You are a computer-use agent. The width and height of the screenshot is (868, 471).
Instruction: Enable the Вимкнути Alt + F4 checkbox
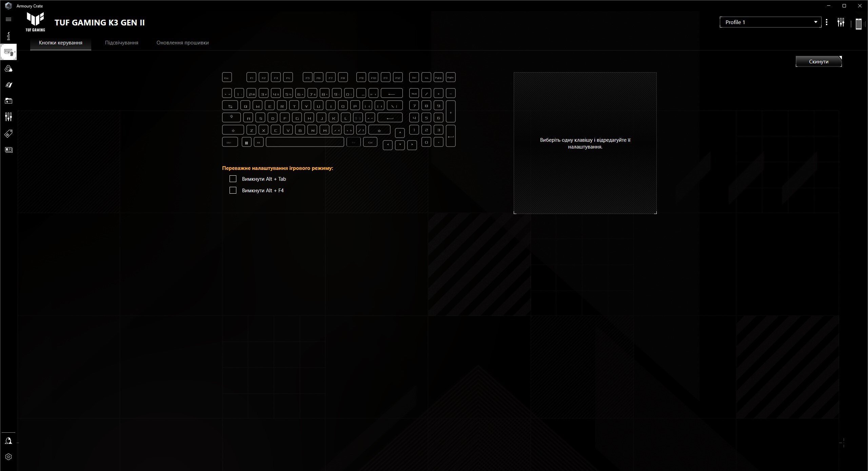(233, 190)
